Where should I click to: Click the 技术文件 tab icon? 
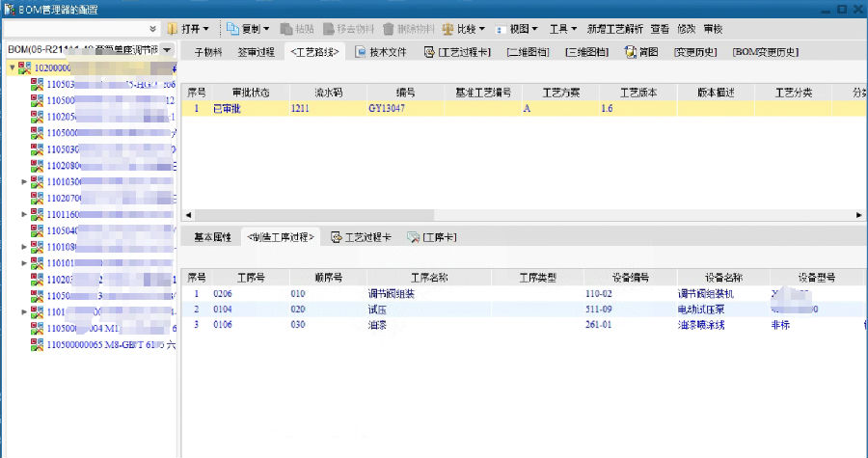361,52
